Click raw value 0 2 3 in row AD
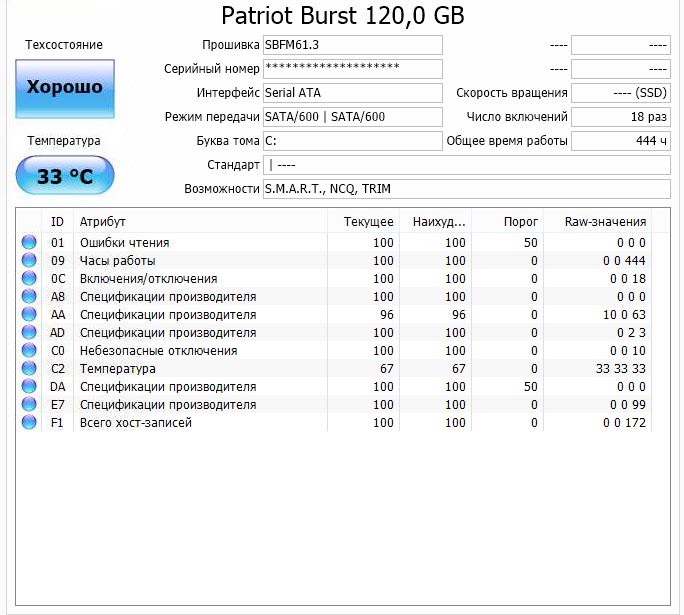 [631, 333]
